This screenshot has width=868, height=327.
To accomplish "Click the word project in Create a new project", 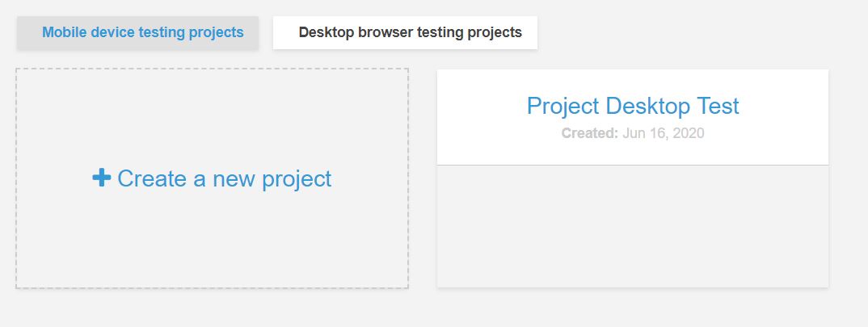I will (297, 179).
